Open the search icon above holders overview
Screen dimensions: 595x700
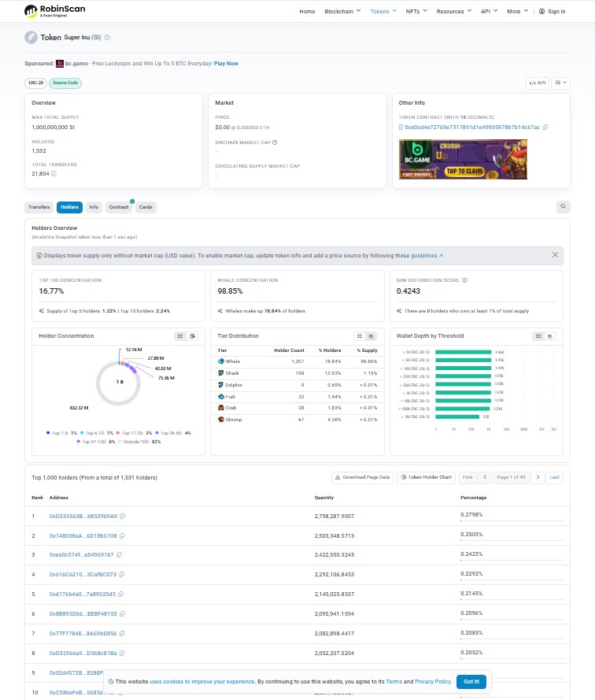(564, 206)
